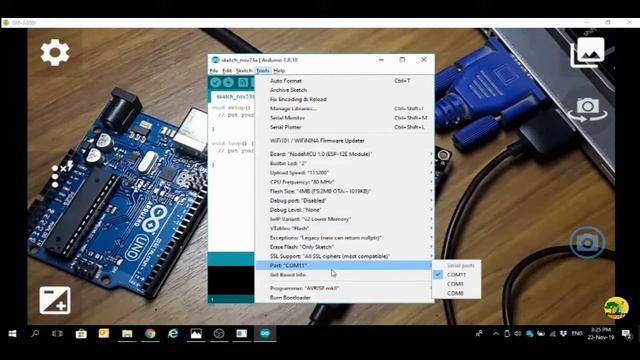Click the Verify checkmark button in Arduino toolbar
Image resolution: width=640 pixels, height=360 pixels.
[216, 82]
